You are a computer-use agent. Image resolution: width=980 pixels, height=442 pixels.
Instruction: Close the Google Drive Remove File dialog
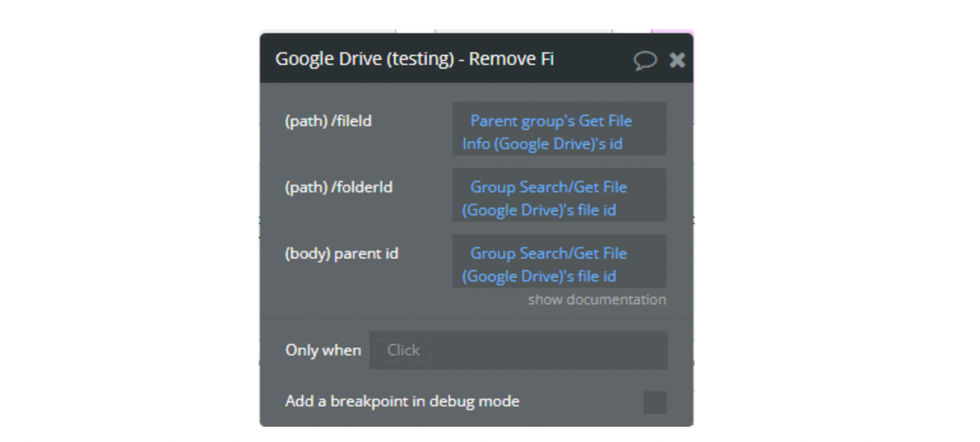tap(677, 60)
